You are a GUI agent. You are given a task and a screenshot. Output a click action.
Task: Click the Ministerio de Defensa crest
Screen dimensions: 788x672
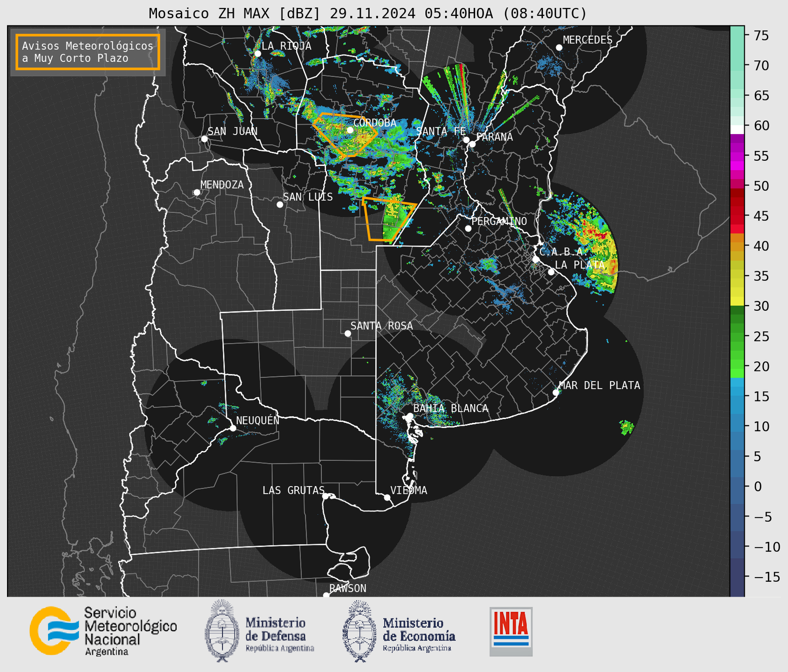pos(221,630)
